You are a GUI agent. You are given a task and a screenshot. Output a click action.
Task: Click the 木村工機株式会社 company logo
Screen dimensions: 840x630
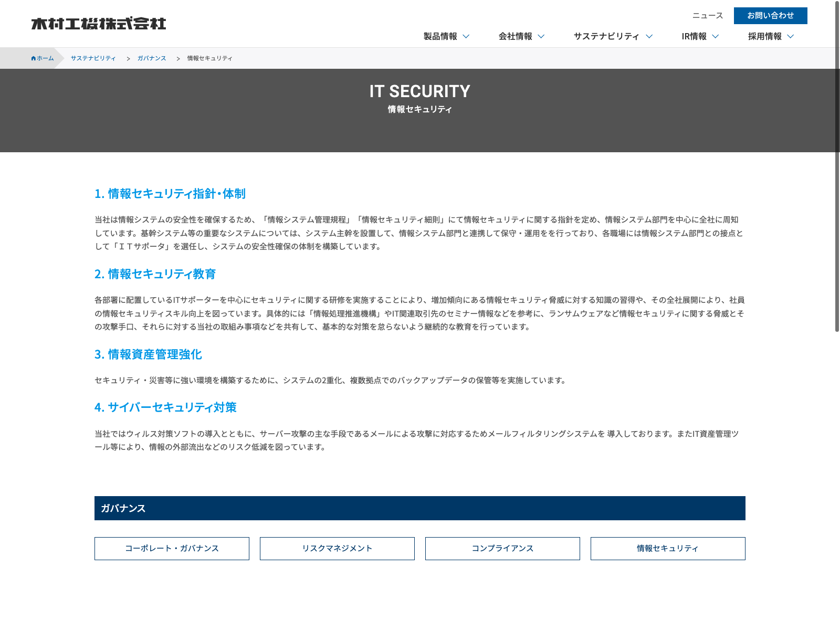pos(99,24)
